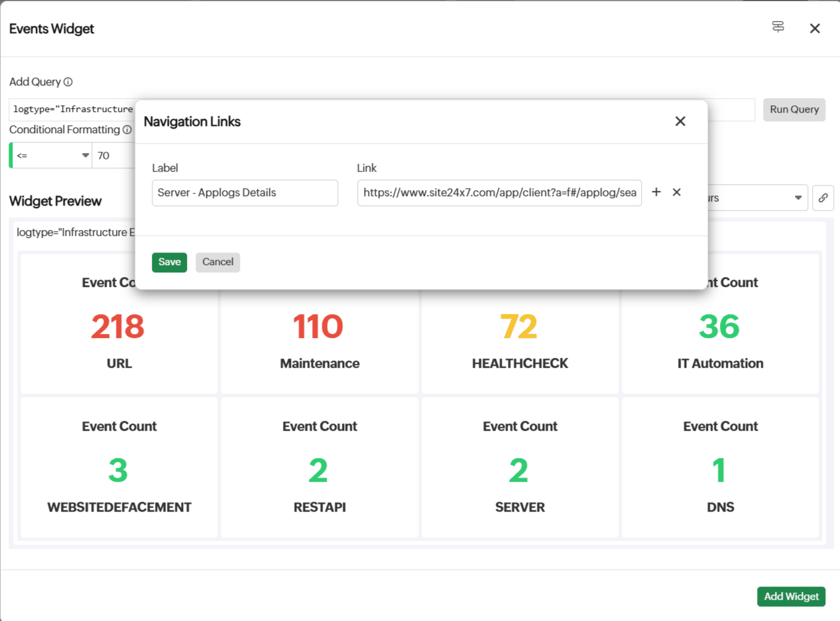The height and width of the screenshot is (621, 840).
Task: Click the IT Automation label
Action: pyautogui.click(x=720, y=363)
